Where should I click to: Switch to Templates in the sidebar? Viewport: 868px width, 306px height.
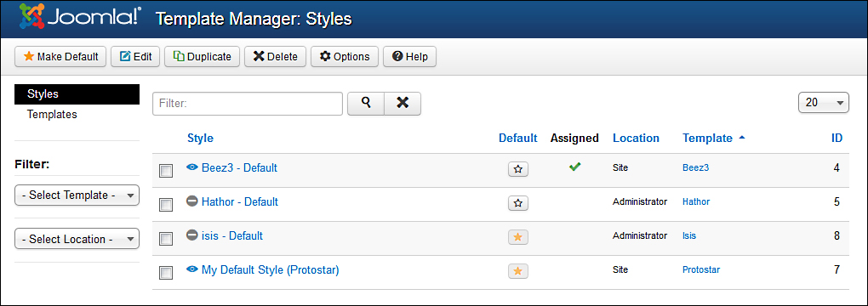[52, 115]
